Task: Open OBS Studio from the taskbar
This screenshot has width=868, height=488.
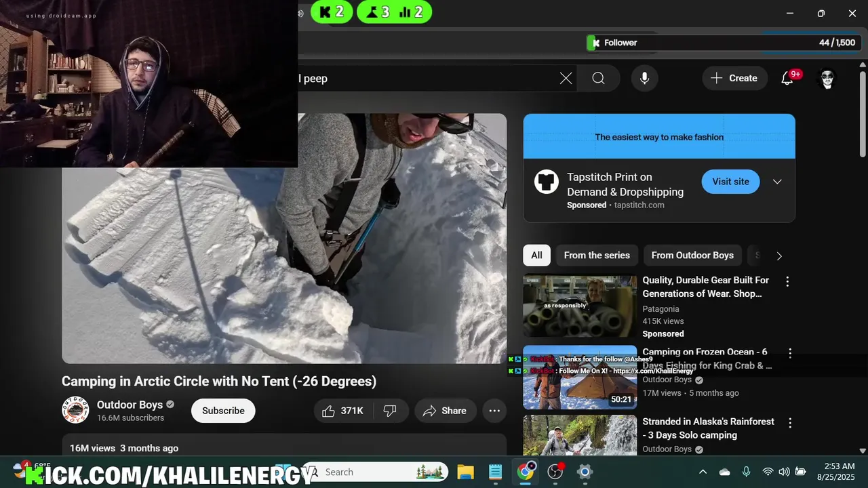Action: [x=555, y=472]
